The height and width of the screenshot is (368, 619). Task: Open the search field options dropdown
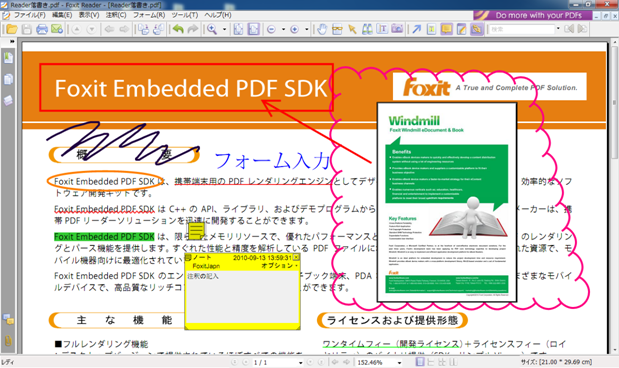tap(558, 29)
